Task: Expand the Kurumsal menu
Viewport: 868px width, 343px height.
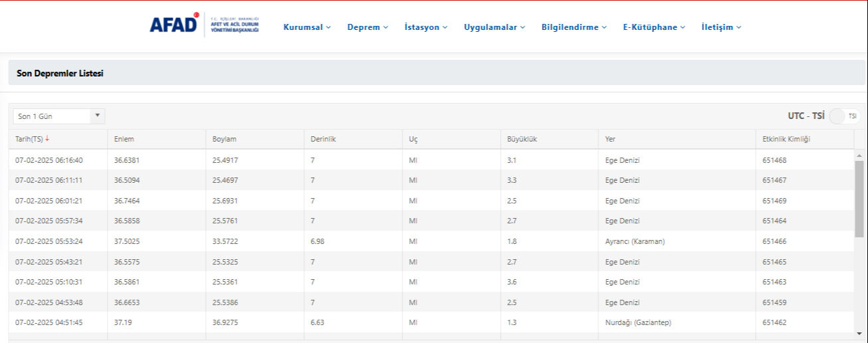Action: [x=307, y=27]
